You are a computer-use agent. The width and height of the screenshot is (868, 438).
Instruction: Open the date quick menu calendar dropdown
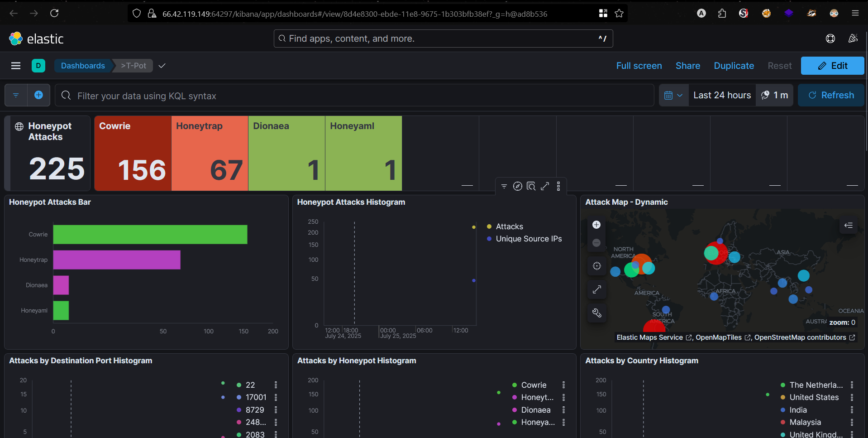pos(673,95)
